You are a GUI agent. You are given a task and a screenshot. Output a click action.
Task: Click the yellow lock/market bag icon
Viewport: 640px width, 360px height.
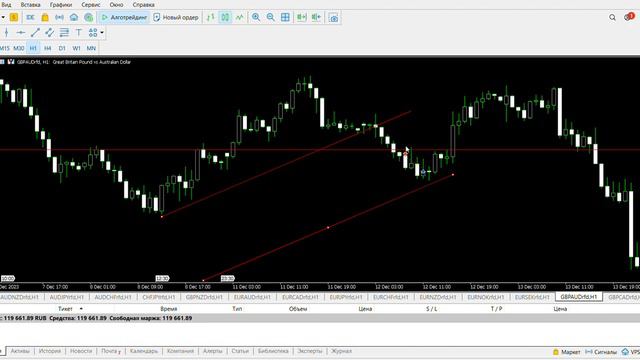pos(45,18)
